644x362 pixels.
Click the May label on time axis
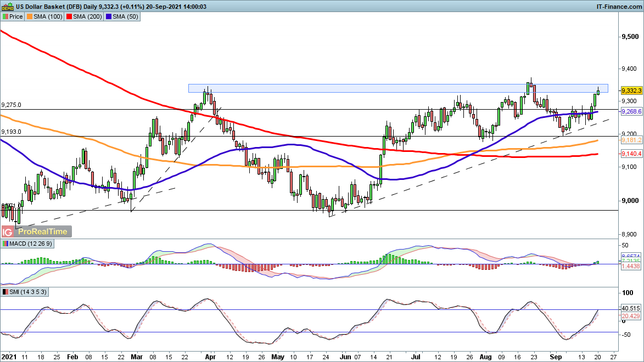[278, 357]
